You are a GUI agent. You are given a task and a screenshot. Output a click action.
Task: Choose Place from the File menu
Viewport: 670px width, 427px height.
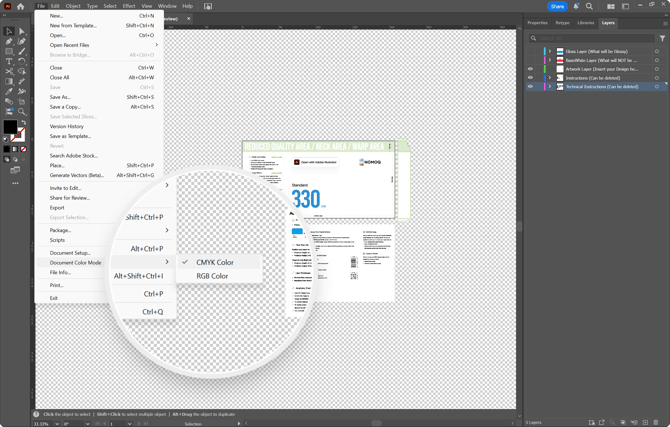pyautogui.click(x=57, y=165)
